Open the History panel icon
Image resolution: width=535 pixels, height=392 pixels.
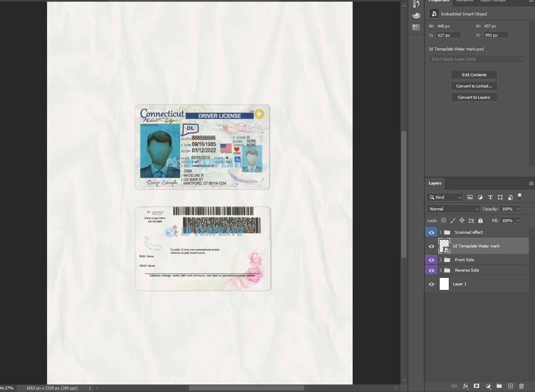[x=416, y=4]
